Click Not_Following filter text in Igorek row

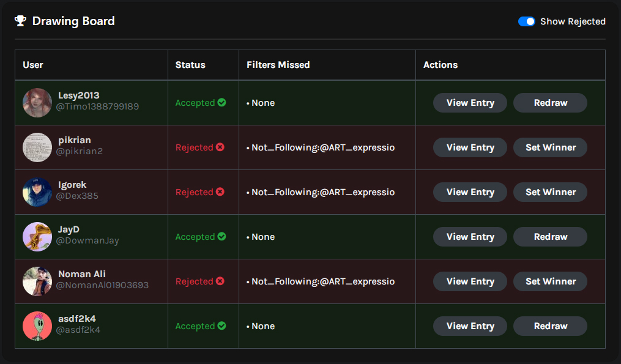tap(323, 193)
